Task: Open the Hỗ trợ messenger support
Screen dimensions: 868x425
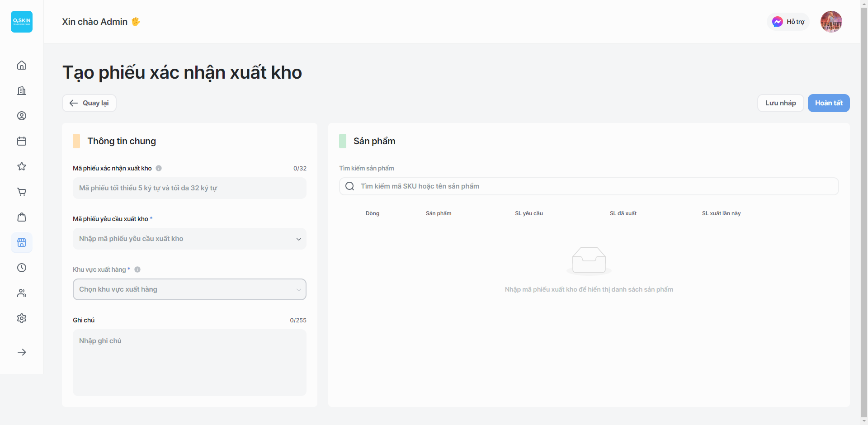Action: click(x=788, y=22)
